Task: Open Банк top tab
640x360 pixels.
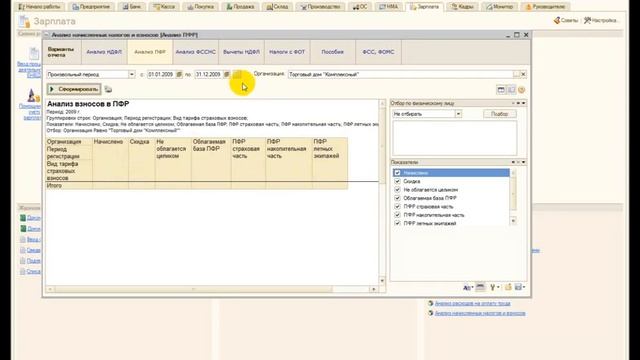Action: (132, 7)
